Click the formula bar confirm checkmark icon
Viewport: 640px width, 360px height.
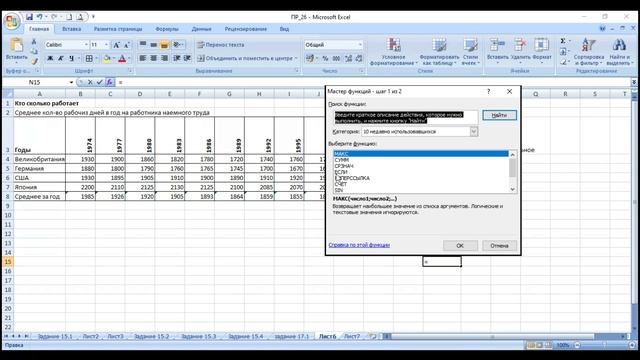coord(99,82)
